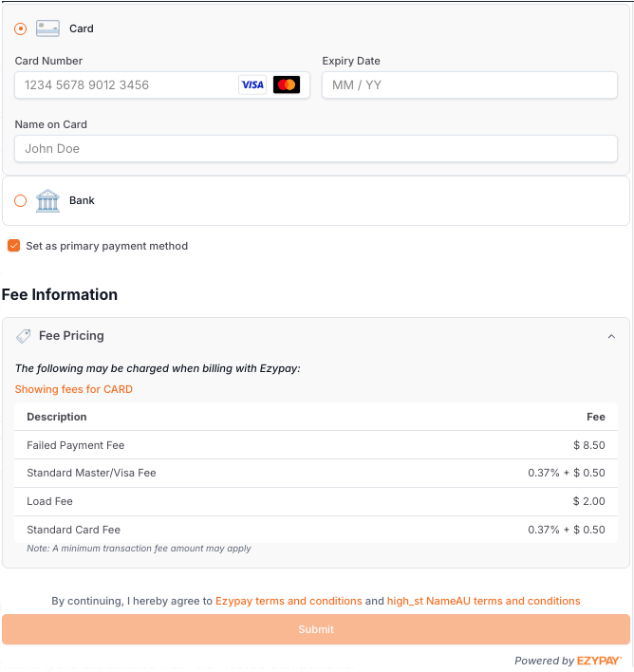The height and width of the screenshot is (672, 634).
Task: Click the Standard Master/Visa Fee row label
Action: click(x=91, y=473)
